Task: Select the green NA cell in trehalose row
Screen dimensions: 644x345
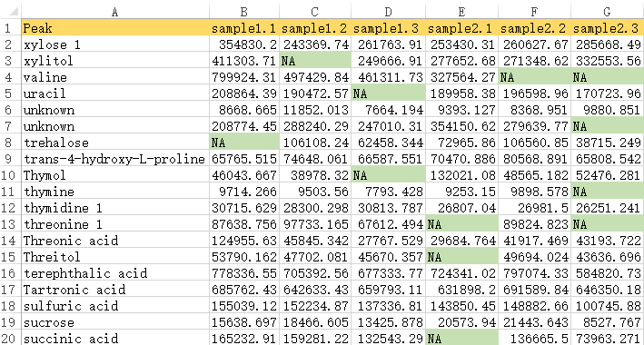Action: (244, 143)
